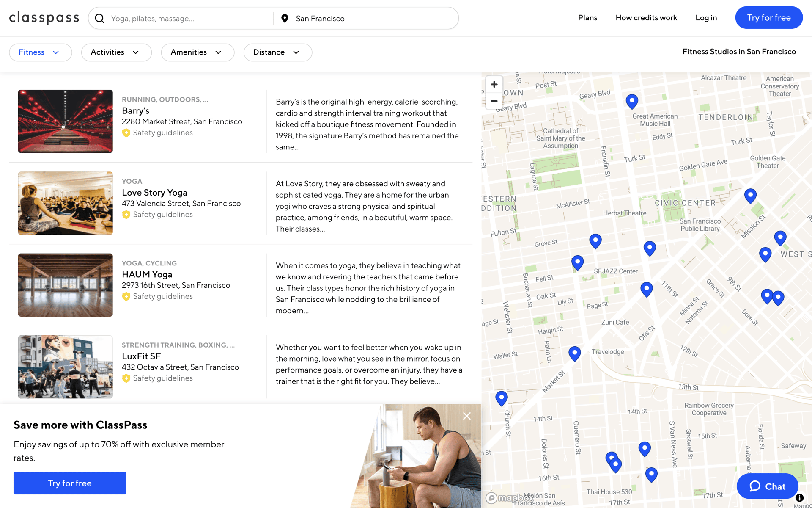Image resolution: width=812 pixels, height=508 pixels.
Task: Click address 432 Octavia Street, San Francisco
Action: click(x=180, y=367)
